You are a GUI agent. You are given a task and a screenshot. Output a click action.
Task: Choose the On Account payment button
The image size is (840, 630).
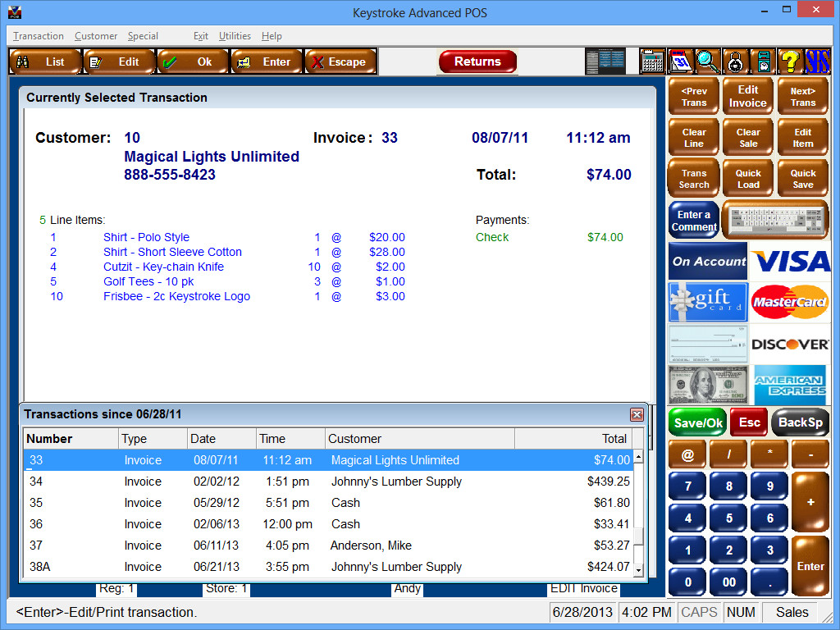[708, 261]
